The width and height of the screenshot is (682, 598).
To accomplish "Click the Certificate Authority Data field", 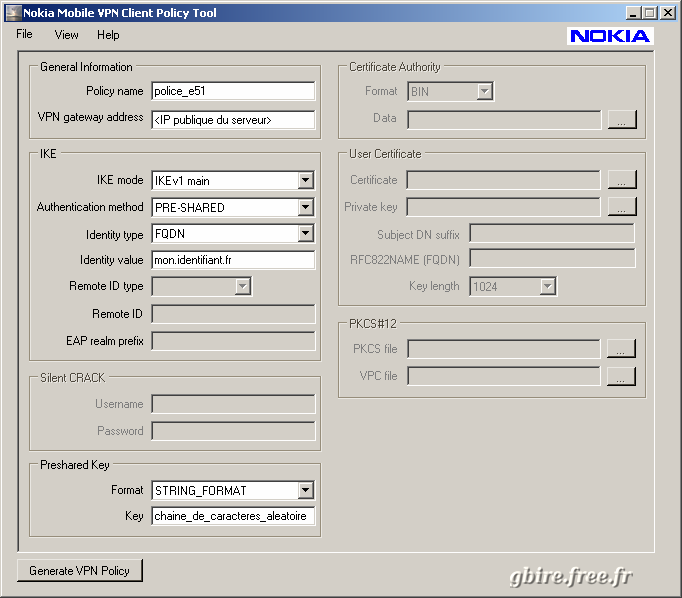I will (x=504, y=120).
